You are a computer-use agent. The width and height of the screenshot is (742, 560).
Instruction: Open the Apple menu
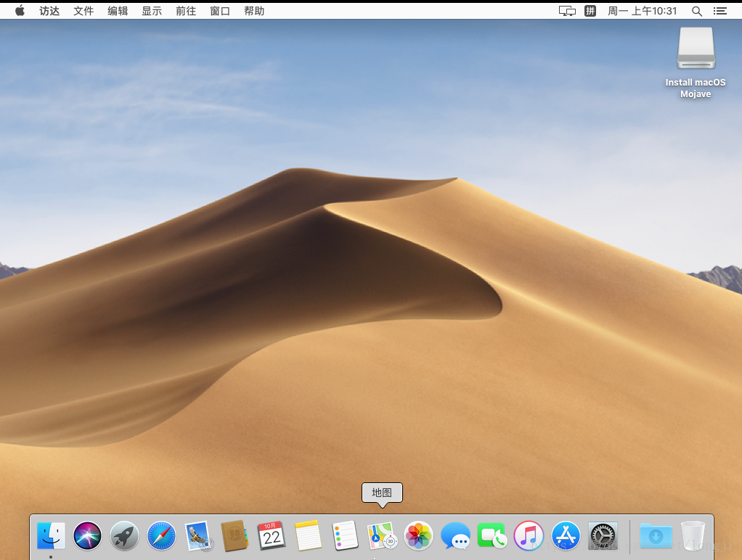(x=20, y=11)
